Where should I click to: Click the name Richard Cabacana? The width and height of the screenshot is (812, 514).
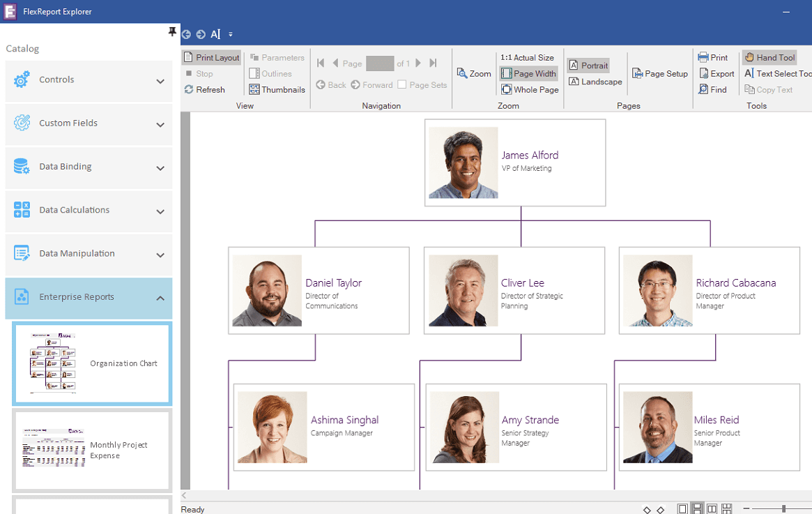736,283
